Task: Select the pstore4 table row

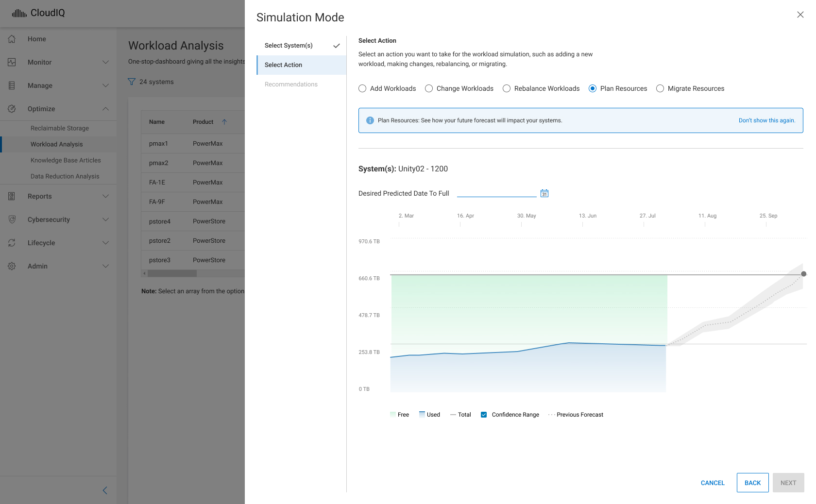Action: (193, 221)
